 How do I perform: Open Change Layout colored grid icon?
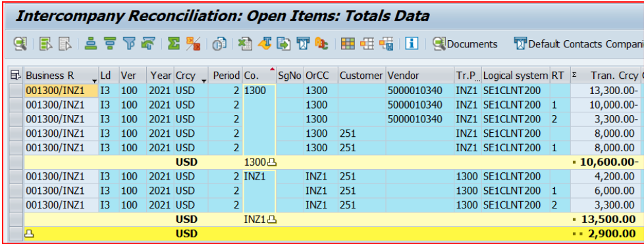(348, 43)
